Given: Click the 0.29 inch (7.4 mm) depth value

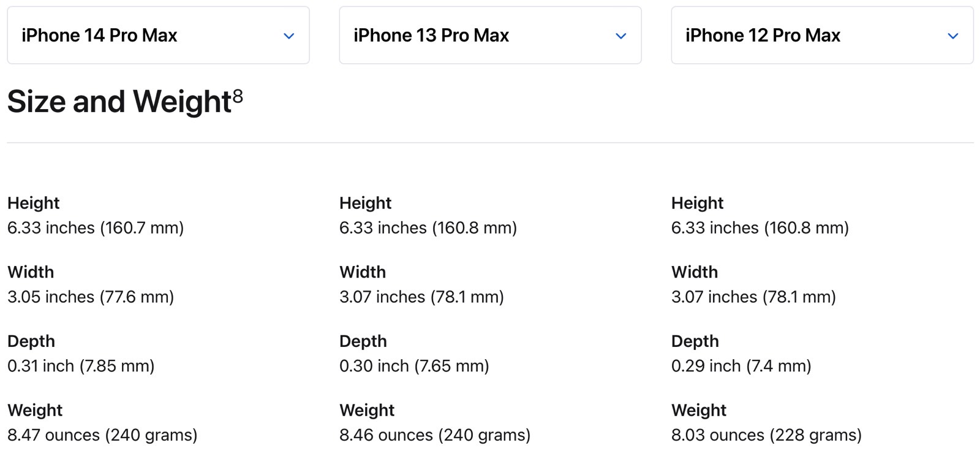Looking at the screenshot, I should pyautogui.click(x=741, y=366).
